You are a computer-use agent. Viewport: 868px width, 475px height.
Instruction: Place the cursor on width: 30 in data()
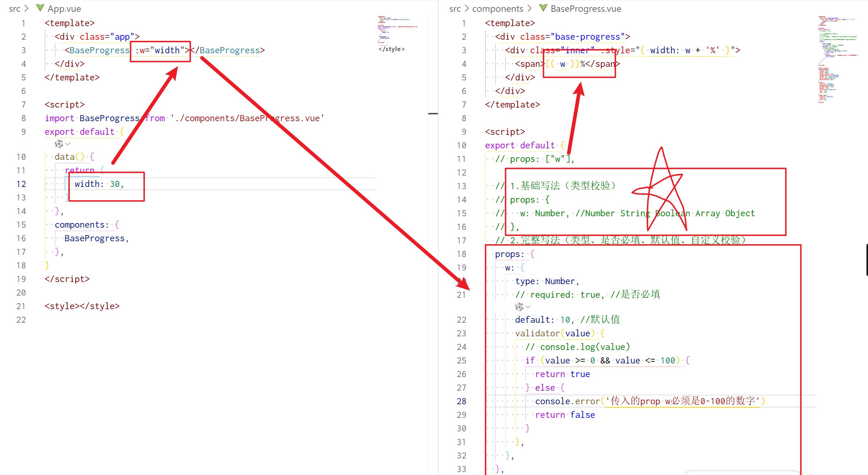pos(99,184)
